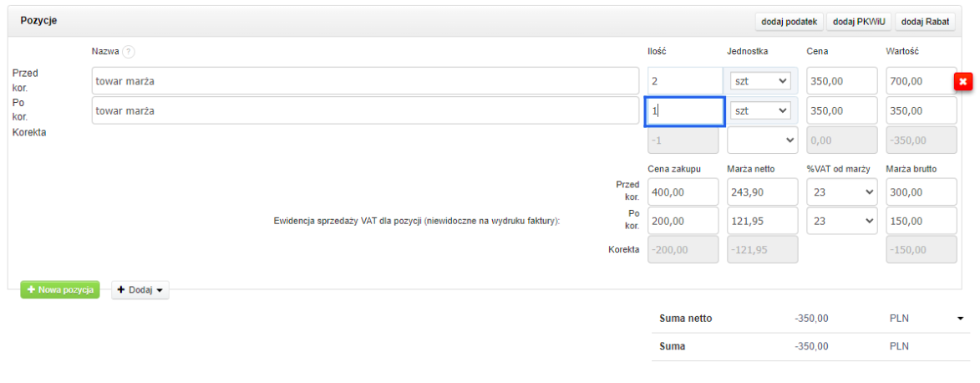Expand the Suma netto currency arrow
980x383 pixels.
961,319
